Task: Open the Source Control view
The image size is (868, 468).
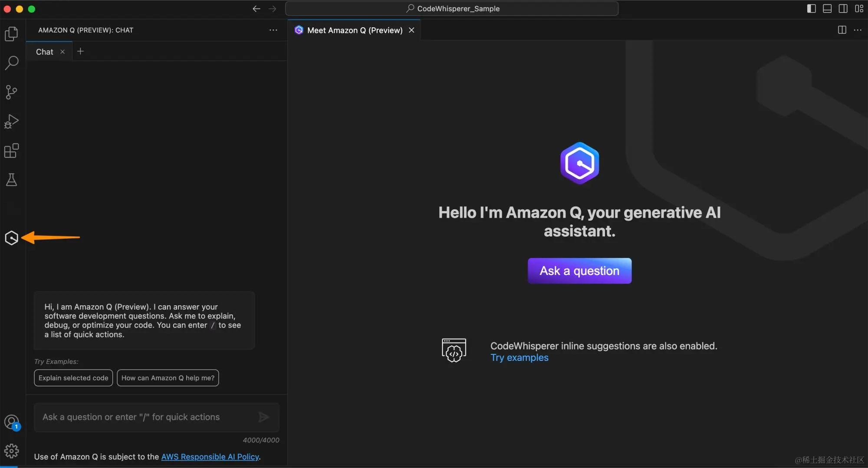Action: pyautogui.click(x=12, y=92)
